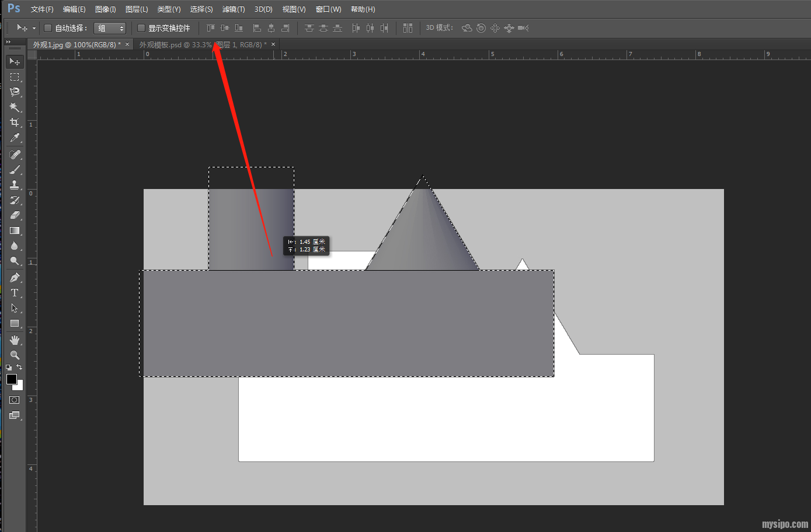Screen dimensions: 811x532
Task: Open the Move tool preset picker arrow
Action: (x=34, y=28)
